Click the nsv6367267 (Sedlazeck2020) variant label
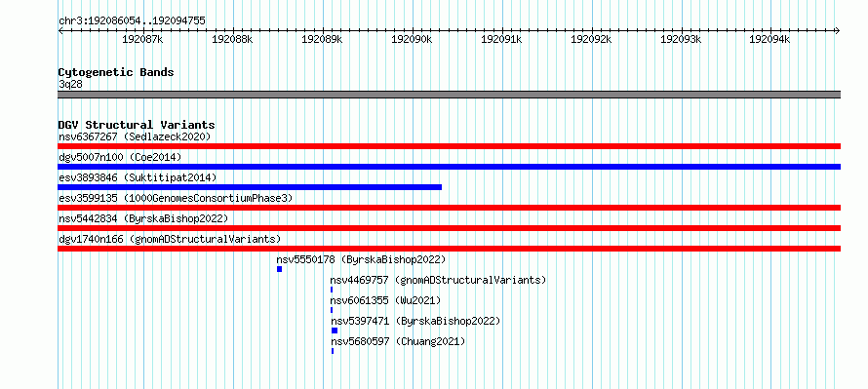This screenshot has height=389, width=868. point(135,136)
